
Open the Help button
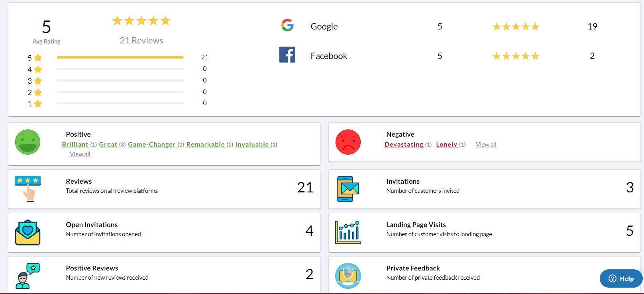[621, 278]
